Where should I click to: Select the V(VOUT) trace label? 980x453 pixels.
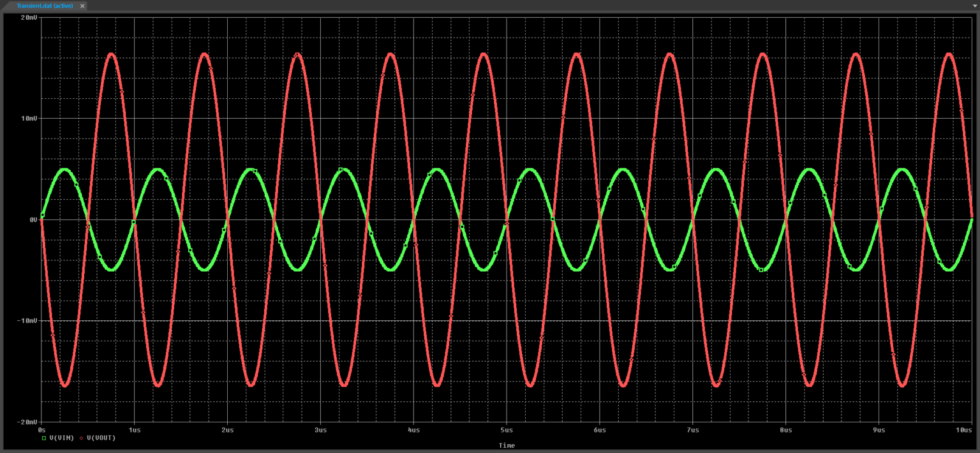[101, 438]
